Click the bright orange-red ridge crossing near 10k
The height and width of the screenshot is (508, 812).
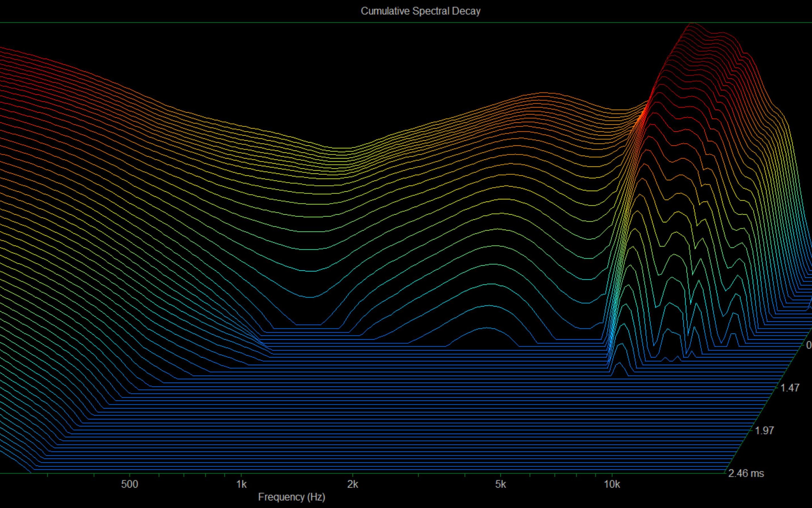point(642,114)
